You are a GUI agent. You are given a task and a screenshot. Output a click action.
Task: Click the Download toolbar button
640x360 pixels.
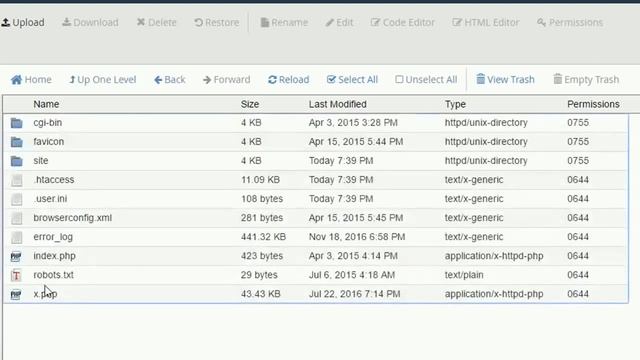(x=90, y=22)
